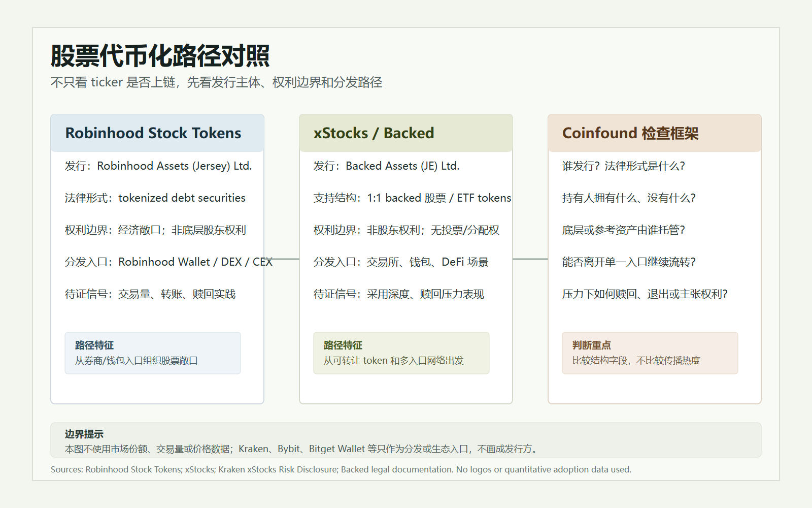Viewport: 812px width, 508px height.
Task: Select the line 分发入口：交易所、钱包、DeFi 场景
Action: (401, 262)
